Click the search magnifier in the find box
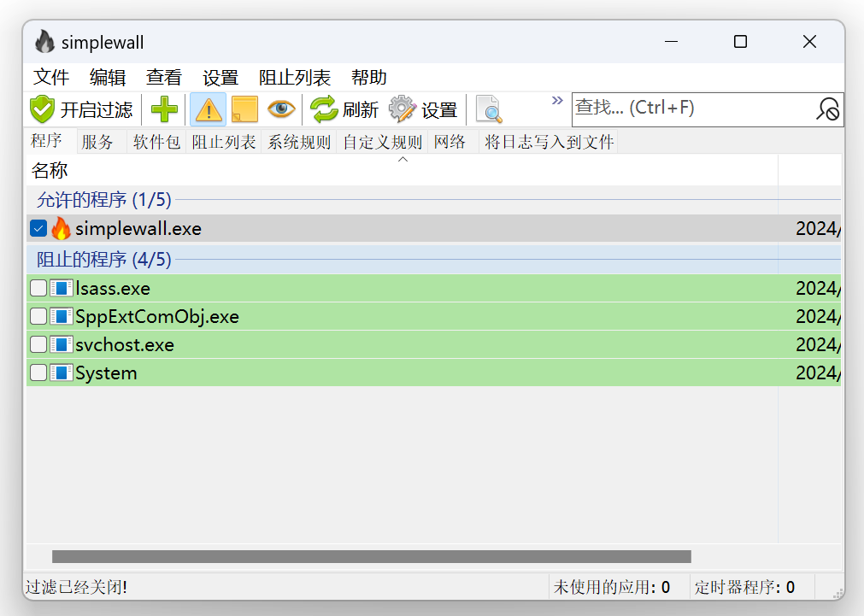The width and height of the screenshot is (864, 616). [x=826, y=109]
